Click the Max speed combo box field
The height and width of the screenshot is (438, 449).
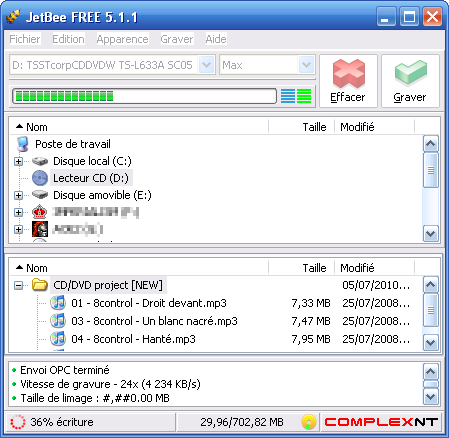pyautogui.click(x=267, y=65)
